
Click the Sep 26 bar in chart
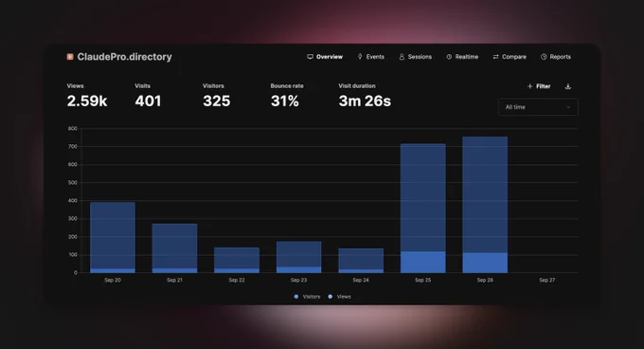(x=485, y=205)
